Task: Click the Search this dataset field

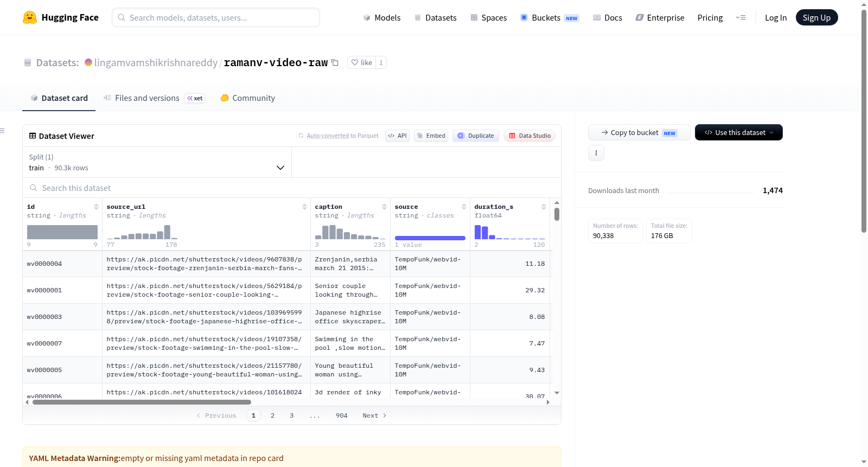Action: tap(292, 188)
